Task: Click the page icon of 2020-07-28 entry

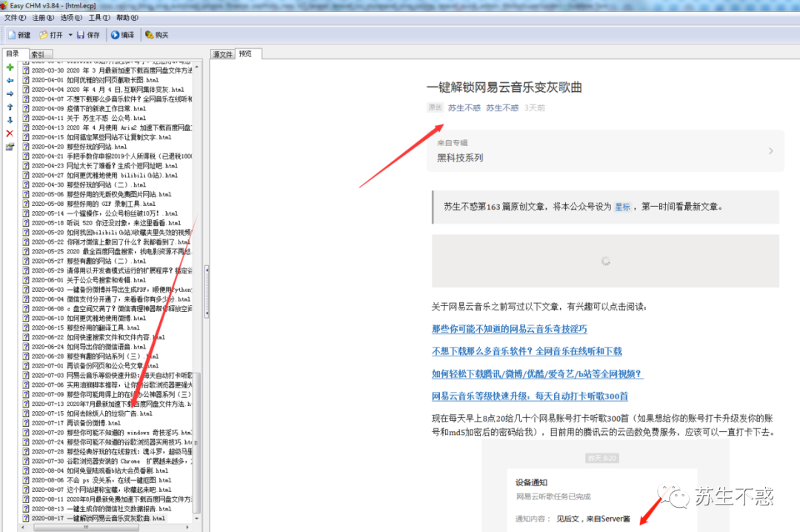Action: [26, 451]
